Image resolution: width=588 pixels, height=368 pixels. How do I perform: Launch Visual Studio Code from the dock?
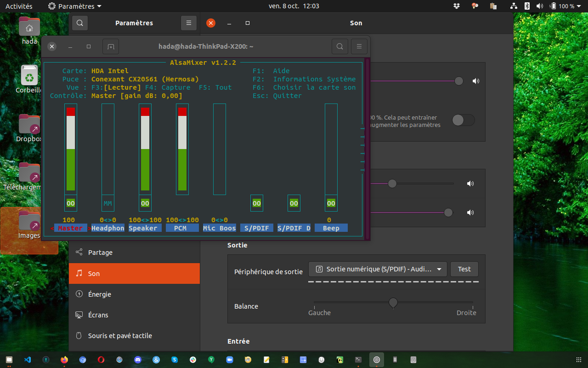(28, 360)
